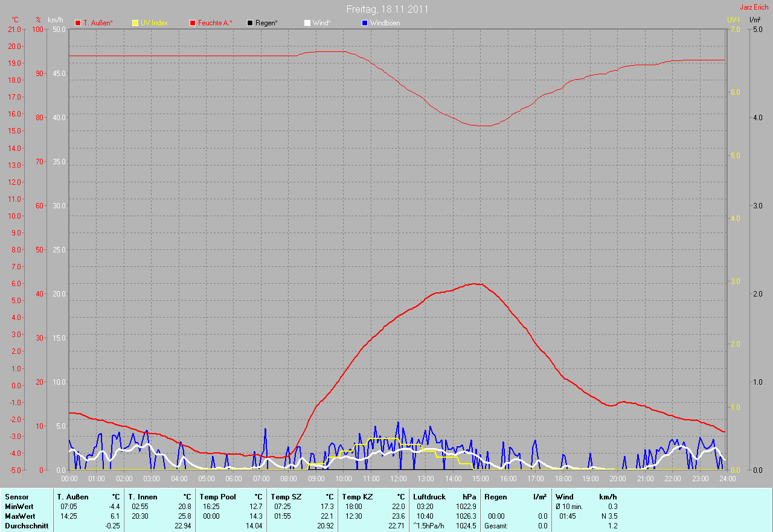Select the 'Windböen' legend label
The image size is (773, 532).
(385, 23)
